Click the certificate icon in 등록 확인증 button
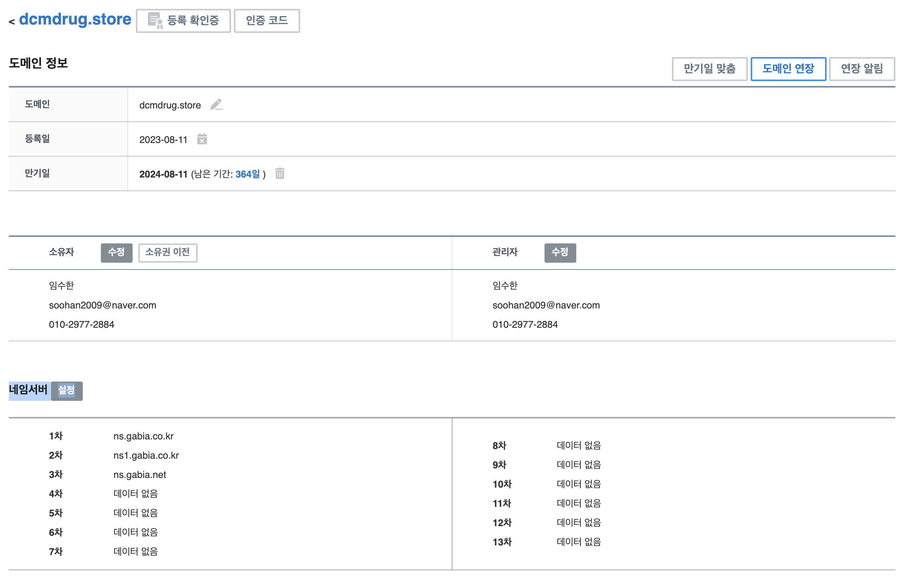 (x=155, y=20)
